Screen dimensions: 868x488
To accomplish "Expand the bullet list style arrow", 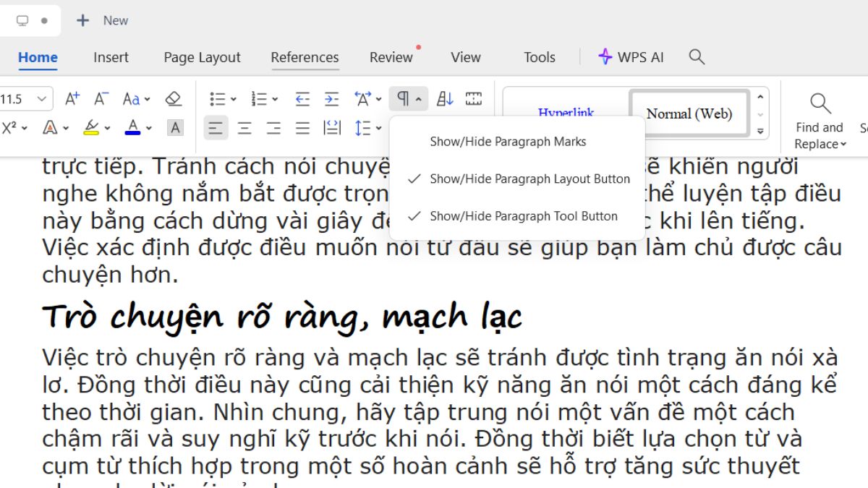I will [x=234, y=99].
